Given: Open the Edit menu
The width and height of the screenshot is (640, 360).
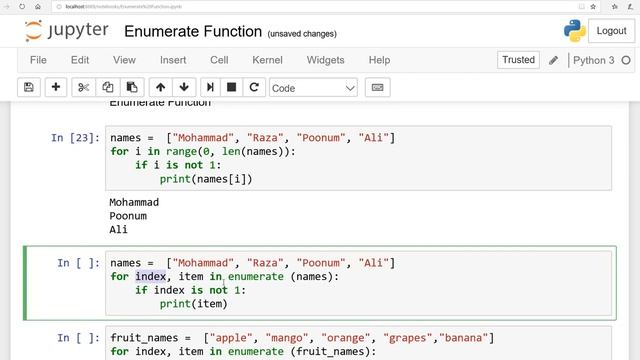Looking at the screenshot, I should coord(80,60).
